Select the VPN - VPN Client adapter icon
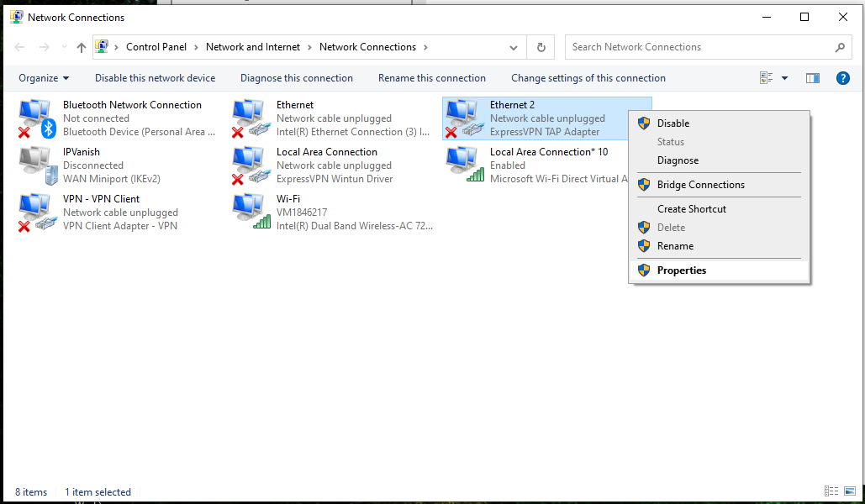Image resolution: width=865 pixels, height=504 pixels. [x=38, y=213]
